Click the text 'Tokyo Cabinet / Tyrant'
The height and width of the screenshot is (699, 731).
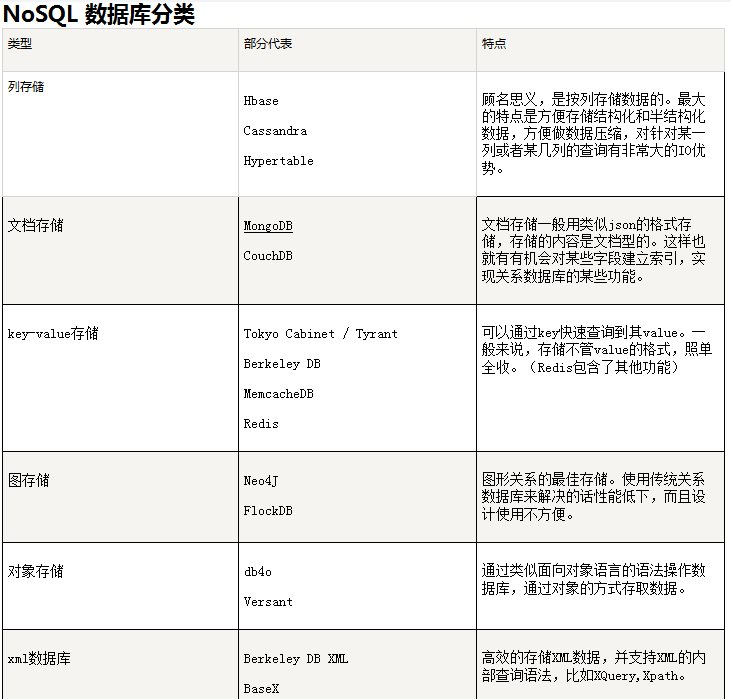click(320, 334)
